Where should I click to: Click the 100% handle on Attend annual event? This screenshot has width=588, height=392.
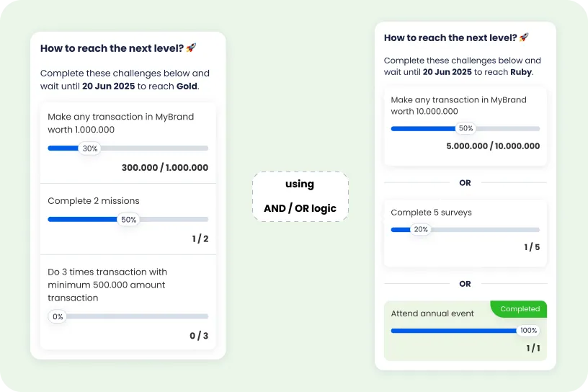coord(528,331)
